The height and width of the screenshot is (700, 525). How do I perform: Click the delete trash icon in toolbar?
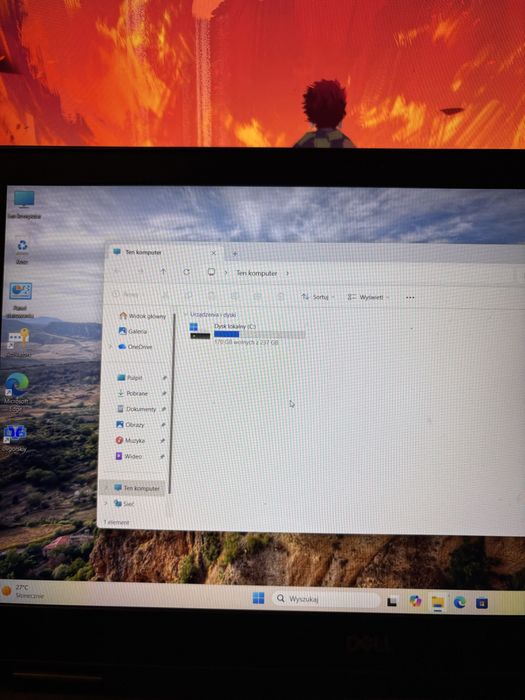point(281,296)
